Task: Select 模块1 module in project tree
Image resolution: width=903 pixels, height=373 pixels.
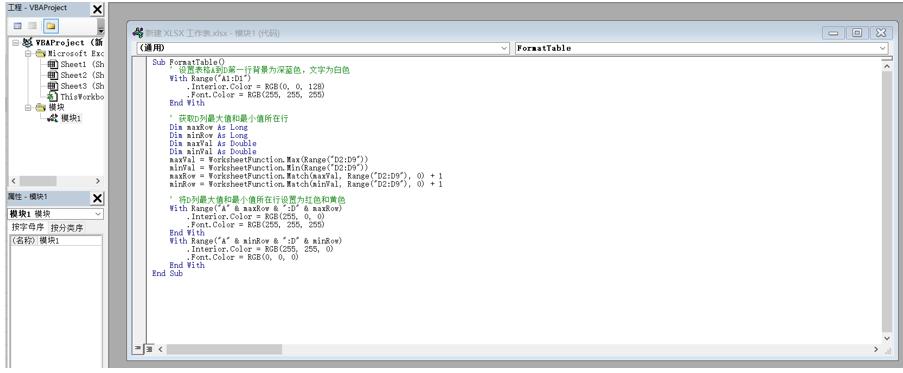Action: [71, 118]
